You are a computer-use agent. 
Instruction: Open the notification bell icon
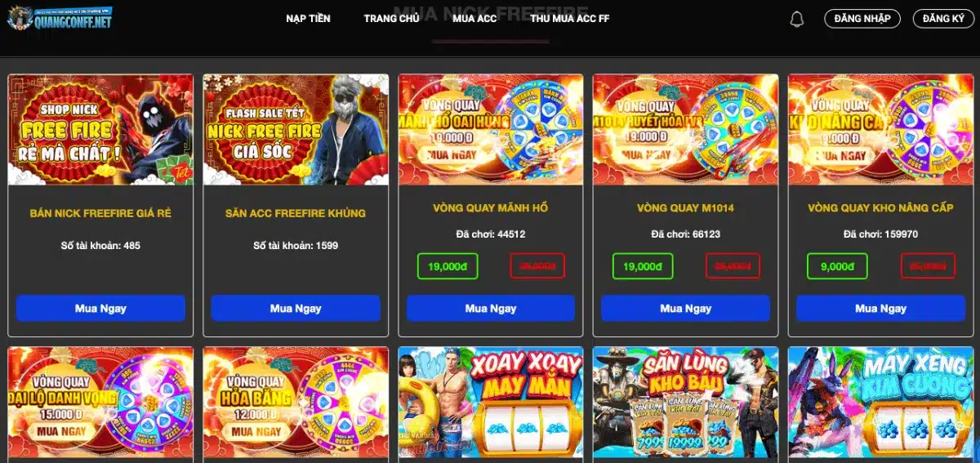click(797, 19)
